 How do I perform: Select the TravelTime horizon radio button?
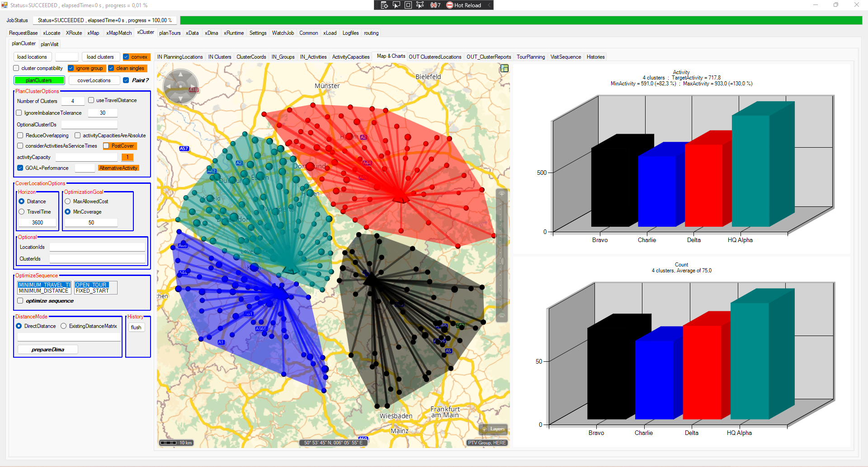coord(22,212)
